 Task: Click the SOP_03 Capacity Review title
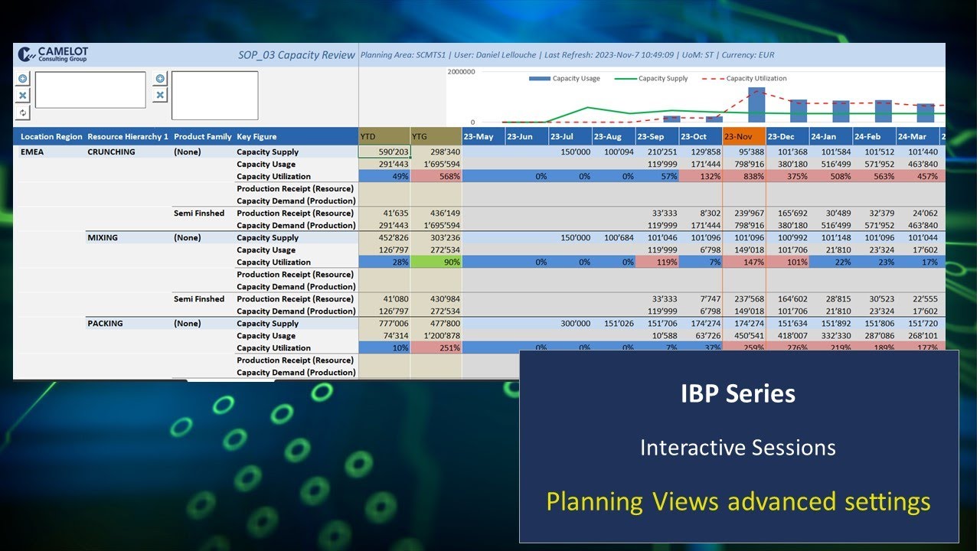point(296,55)
